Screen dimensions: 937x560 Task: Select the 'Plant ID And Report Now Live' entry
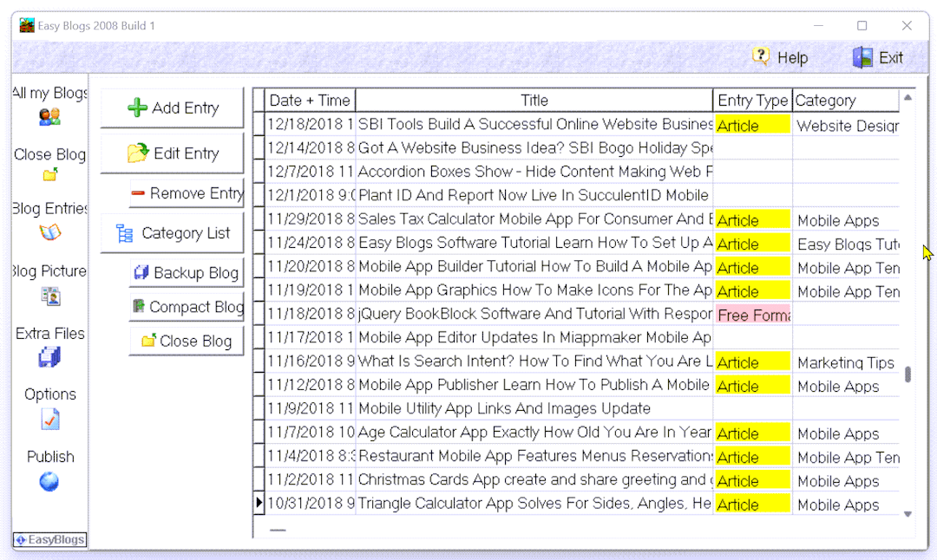pyautogui.click(x=534, y=195)
